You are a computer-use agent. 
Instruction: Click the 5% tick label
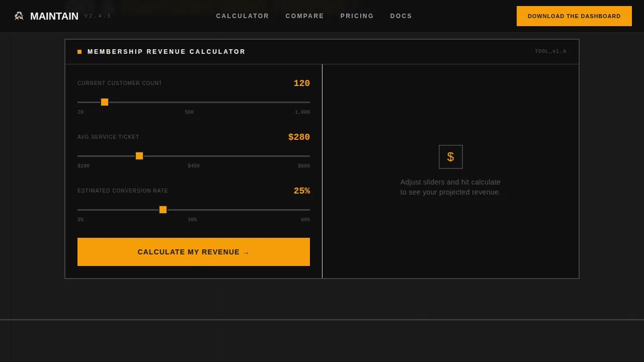pos(80,220)
